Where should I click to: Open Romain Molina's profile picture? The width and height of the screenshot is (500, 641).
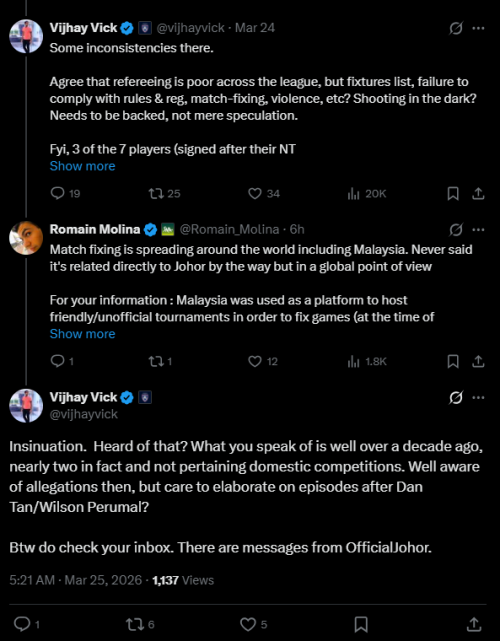[26, 238]
